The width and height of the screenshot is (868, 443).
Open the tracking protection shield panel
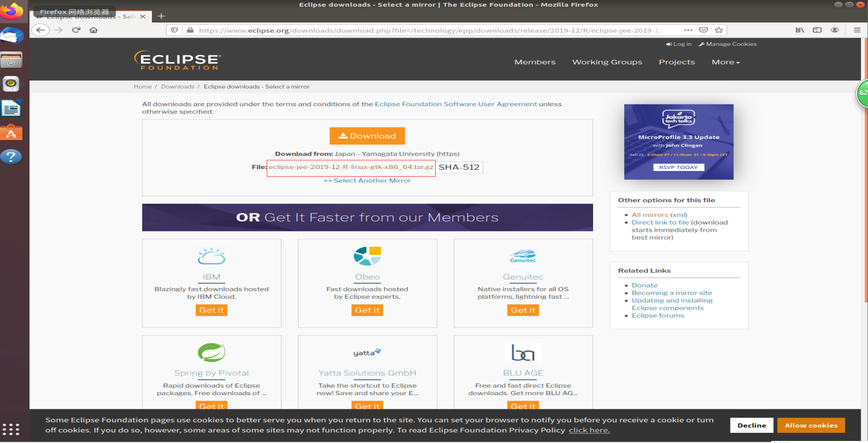(175, 30)
